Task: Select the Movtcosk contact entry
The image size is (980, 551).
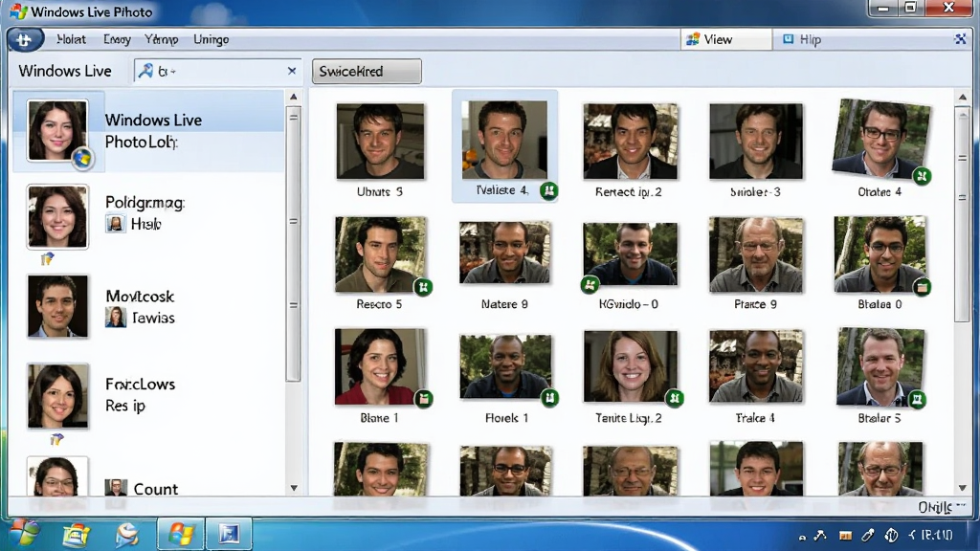Action: tap(148, 307)
